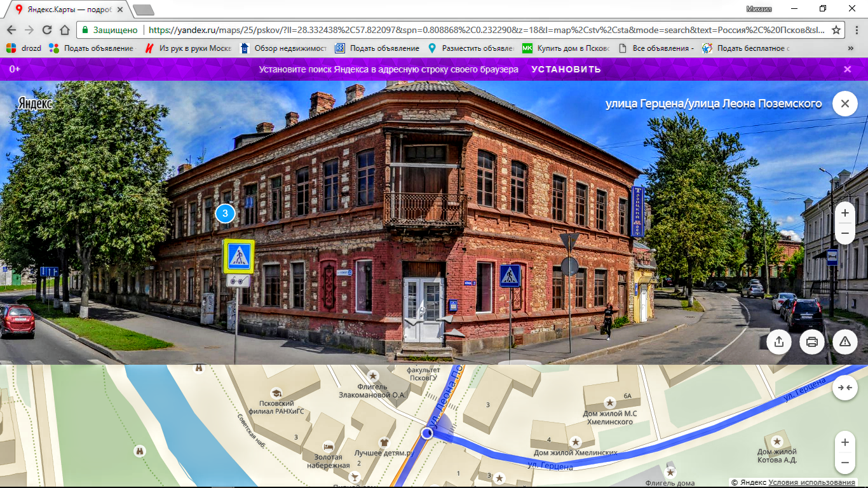Screen dimensions: 868x488
Task: Close the street panorama view
Action: [x=844, y=104]
